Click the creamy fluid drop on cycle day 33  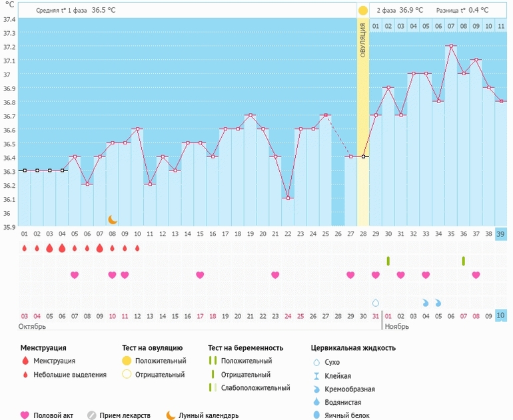click(x=426, y=302)
